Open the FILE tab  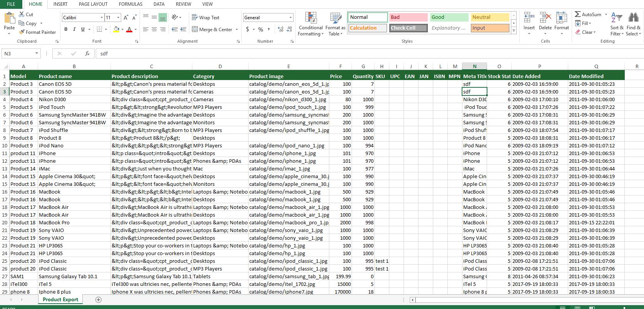click(11, 4)
